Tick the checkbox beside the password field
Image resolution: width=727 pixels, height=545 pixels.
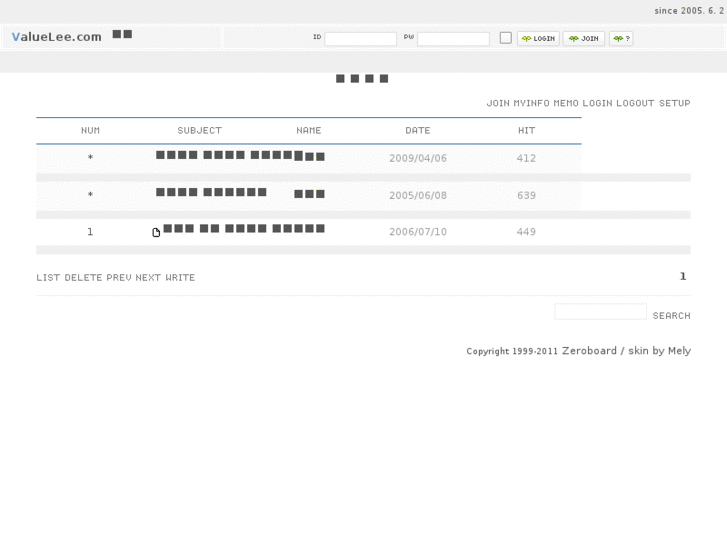coord(506,38)
